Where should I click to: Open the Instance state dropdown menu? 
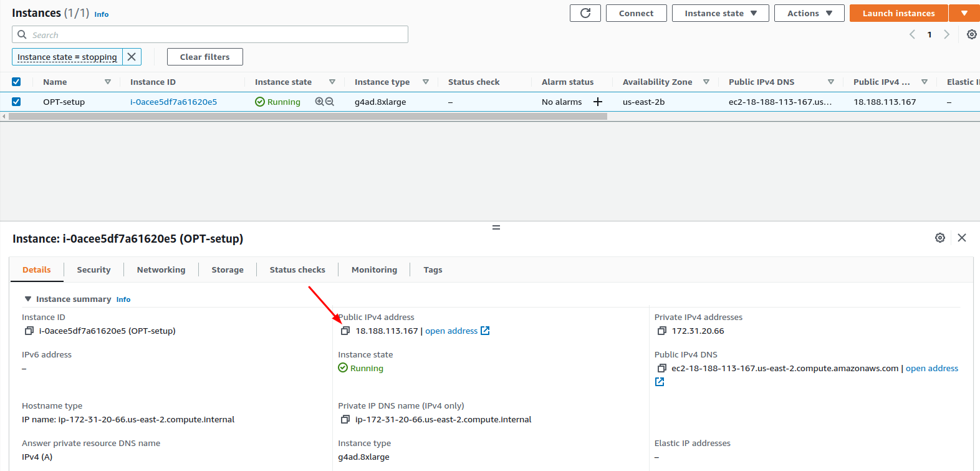pos(720,13)
